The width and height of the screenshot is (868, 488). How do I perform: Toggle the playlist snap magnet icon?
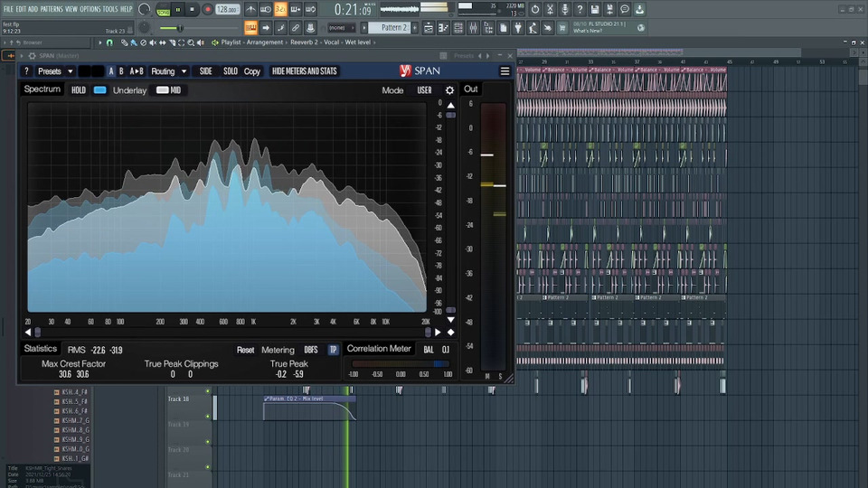pyautogui.click(x=109, y=42)
